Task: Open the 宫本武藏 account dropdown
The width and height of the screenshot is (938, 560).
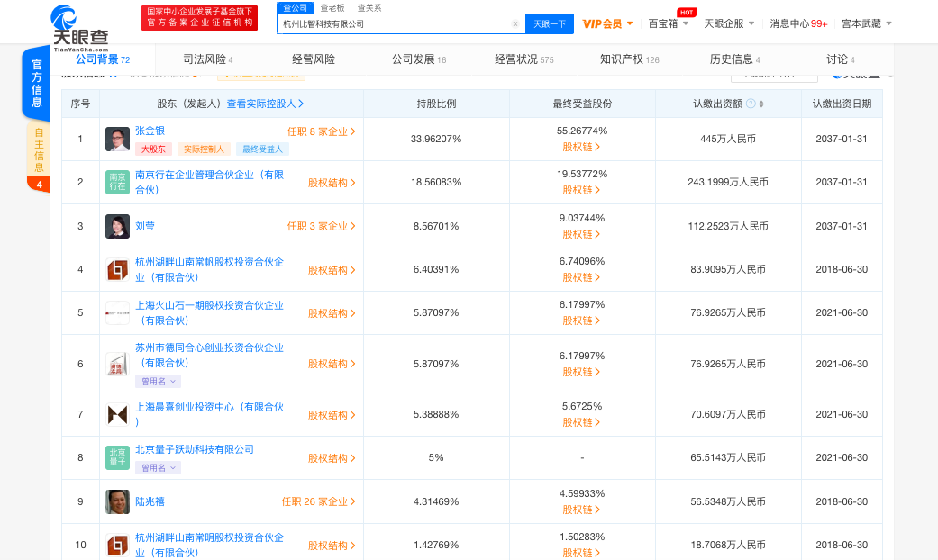Action: (863, 23)
